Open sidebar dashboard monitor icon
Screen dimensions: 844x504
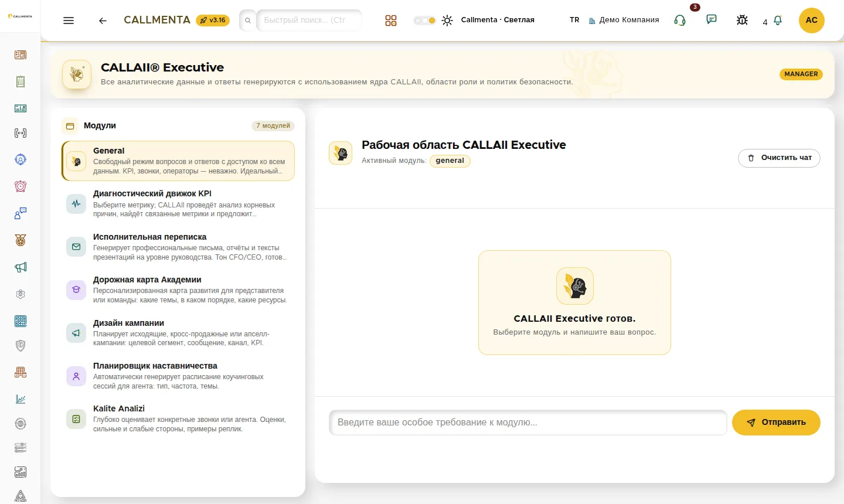tap(21, 55)
